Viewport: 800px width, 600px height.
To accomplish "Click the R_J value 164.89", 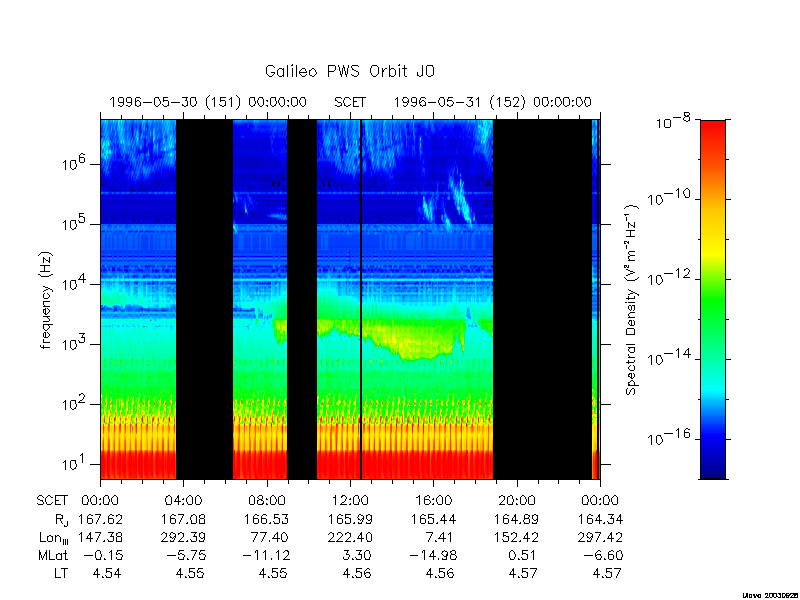I will [516, 519].
